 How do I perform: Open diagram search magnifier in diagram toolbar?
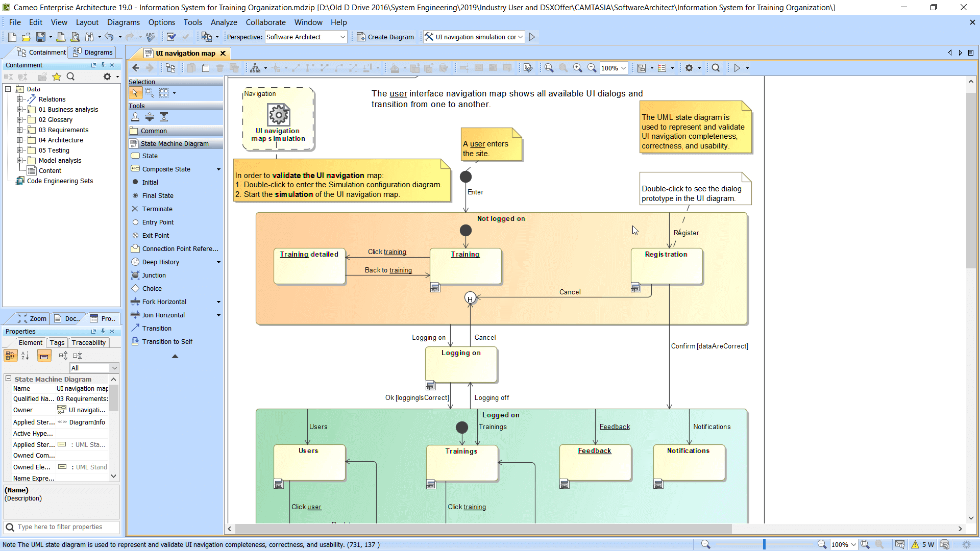[x=716, y=68]
